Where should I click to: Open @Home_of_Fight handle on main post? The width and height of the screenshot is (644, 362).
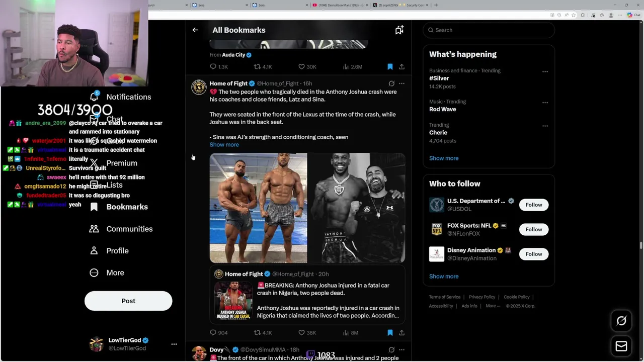point(278,83)
